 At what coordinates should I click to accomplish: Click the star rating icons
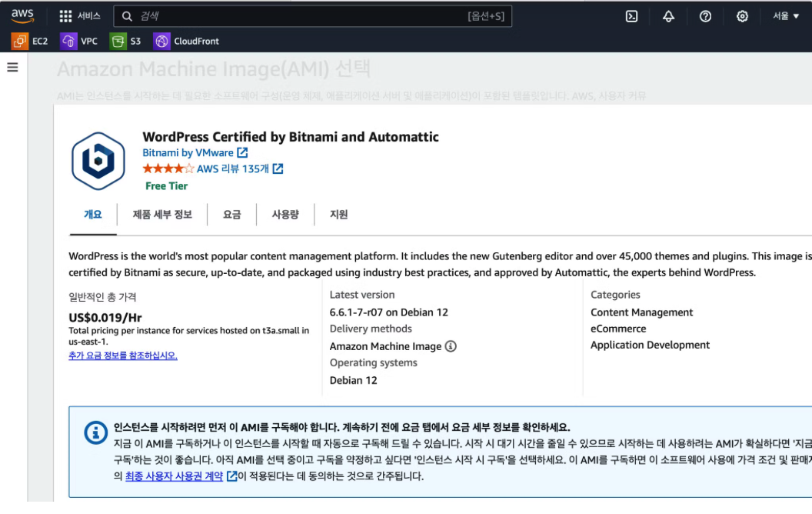(x=168, y=169)
